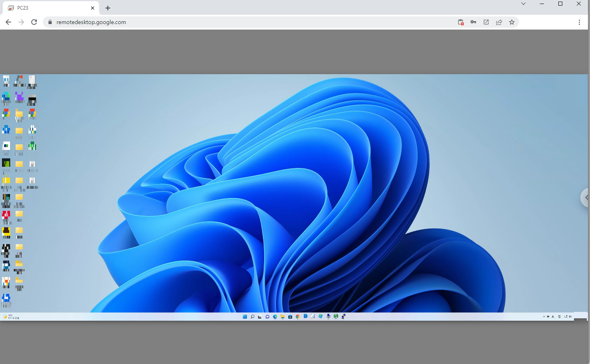Image resolution: width=590 pixels, height=364 pixels.
Task: Go back to previous page
Action: point(8,22)
